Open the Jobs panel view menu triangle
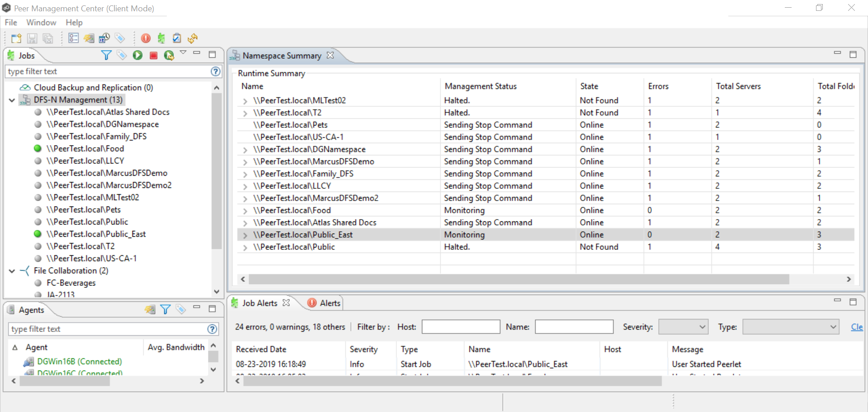 [183, 53]
